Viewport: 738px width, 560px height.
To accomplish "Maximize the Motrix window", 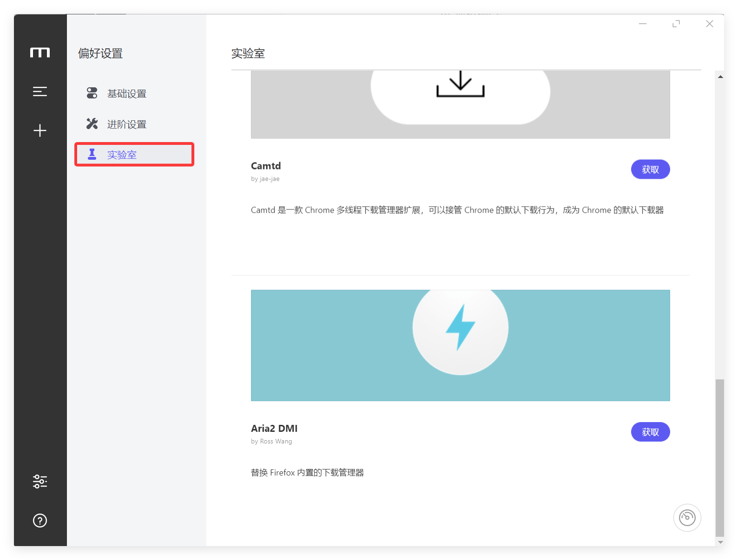I will (676, 24).
